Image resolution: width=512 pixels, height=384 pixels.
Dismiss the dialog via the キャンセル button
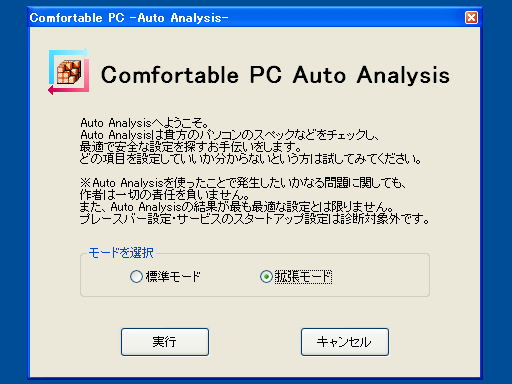(x=345, y=342)
